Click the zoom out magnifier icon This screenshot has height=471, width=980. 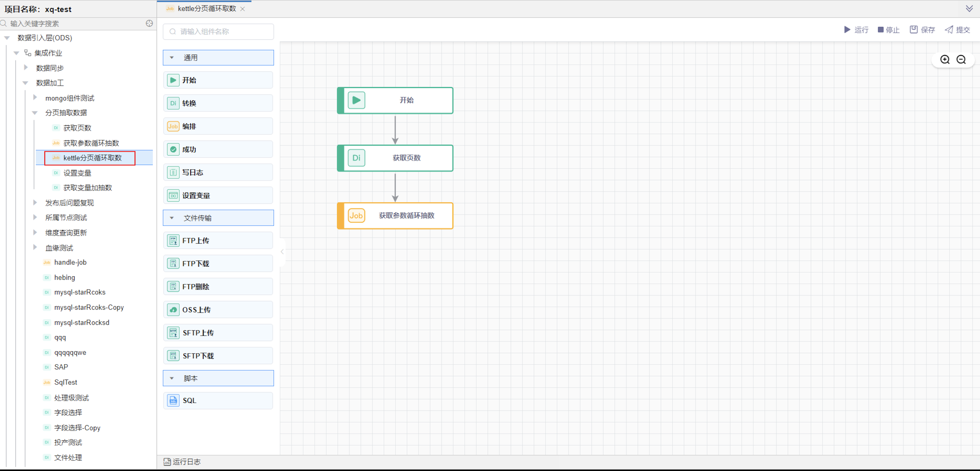coord(961,59)
